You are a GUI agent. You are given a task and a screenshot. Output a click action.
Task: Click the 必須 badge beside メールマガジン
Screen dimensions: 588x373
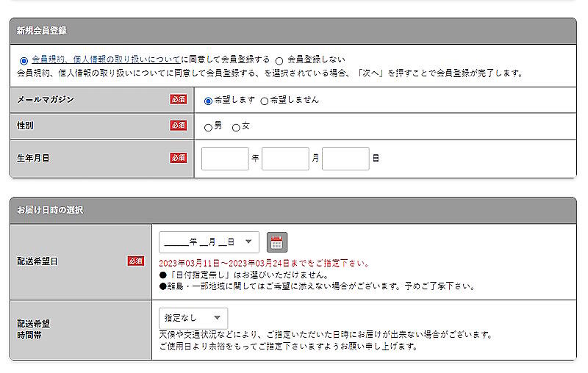[x=179, y=99]
